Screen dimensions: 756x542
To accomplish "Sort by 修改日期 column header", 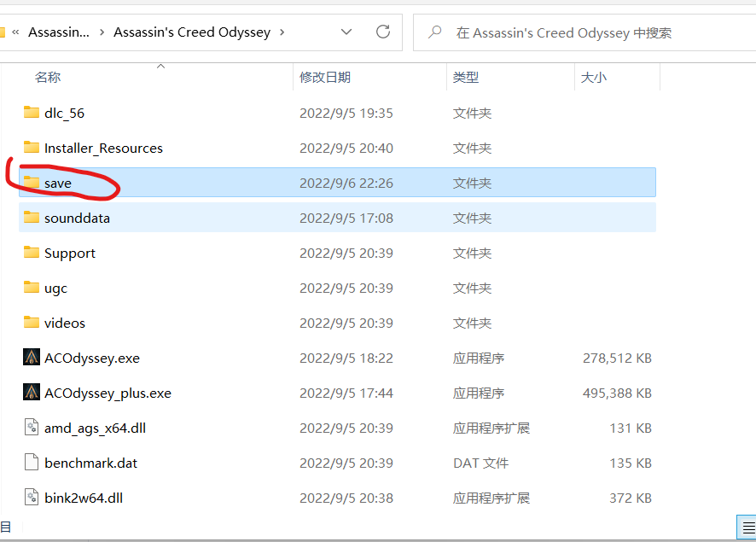I will [x=325, y=77].
